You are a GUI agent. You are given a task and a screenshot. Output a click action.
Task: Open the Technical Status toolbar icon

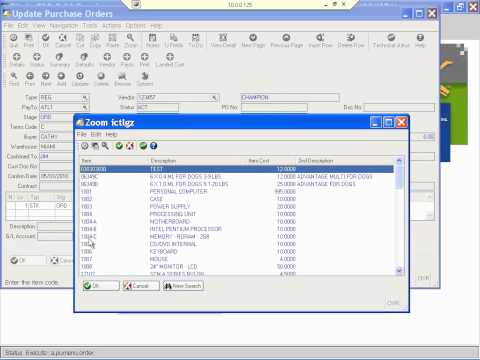click(391, 38)
